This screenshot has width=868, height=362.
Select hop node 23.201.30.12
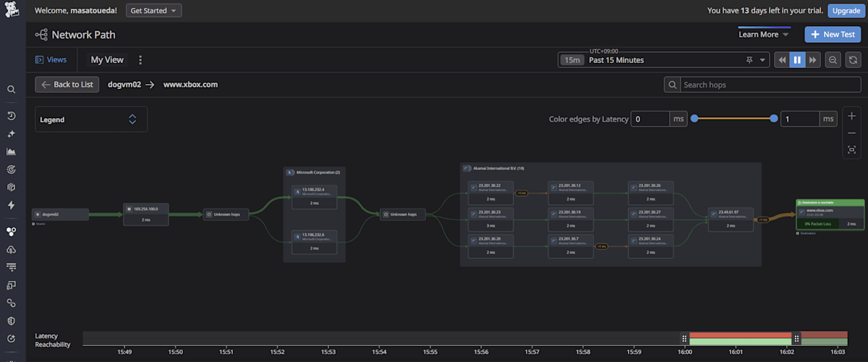click(571, 192)
